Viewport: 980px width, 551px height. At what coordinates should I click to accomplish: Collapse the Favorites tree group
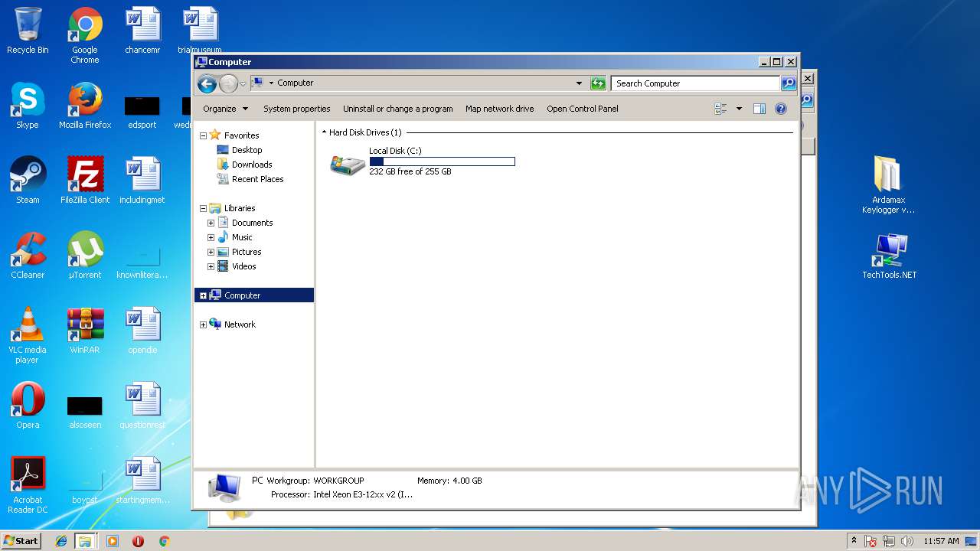point(203,135)
